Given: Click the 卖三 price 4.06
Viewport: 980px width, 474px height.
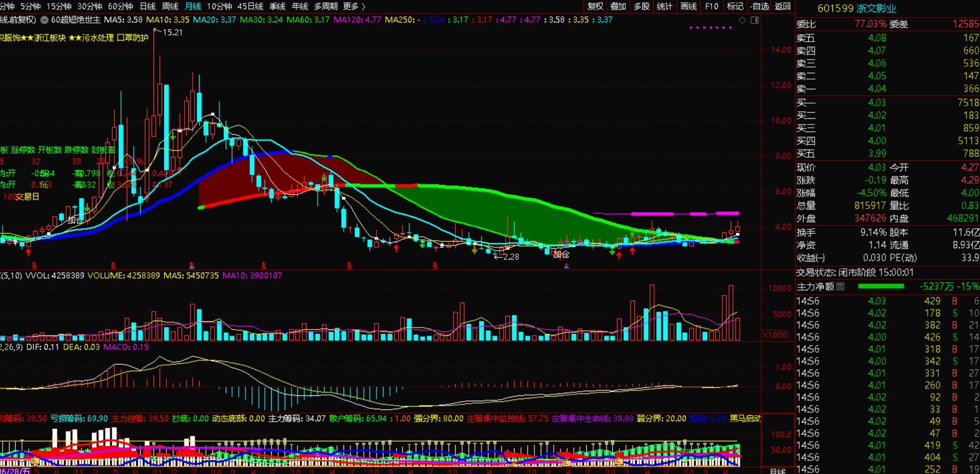Looking at the screenshot, I should 877,64.
